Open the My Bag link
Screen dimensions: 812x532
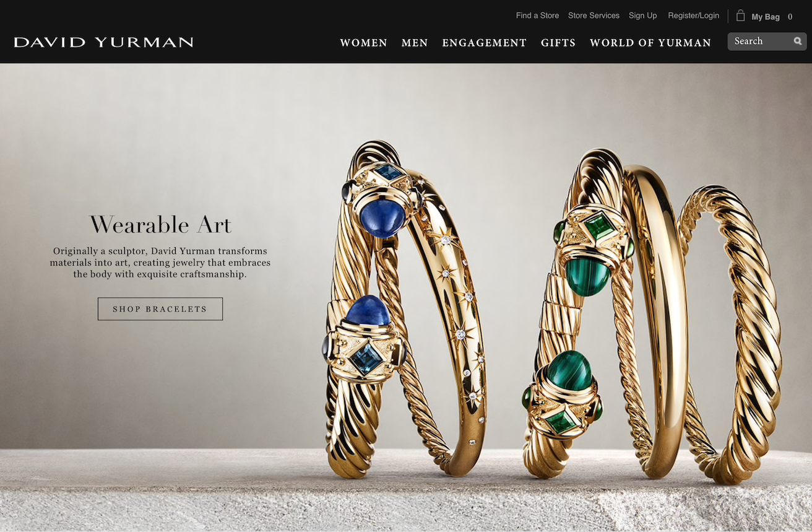pos(766,17)
